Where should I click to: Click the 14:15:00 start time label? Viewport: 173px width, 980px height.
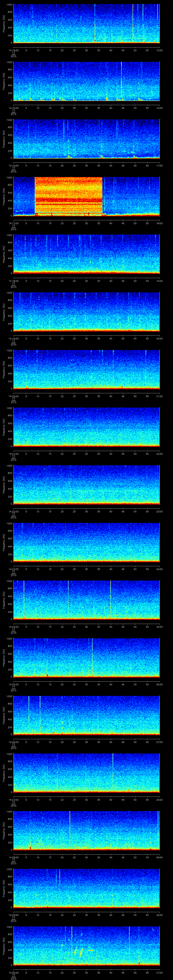tap(13, 108)
